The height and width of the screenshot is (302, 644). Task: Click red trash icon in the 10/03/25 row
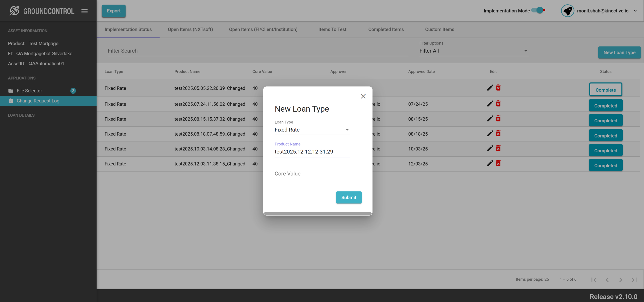click(x=498, y=148)
